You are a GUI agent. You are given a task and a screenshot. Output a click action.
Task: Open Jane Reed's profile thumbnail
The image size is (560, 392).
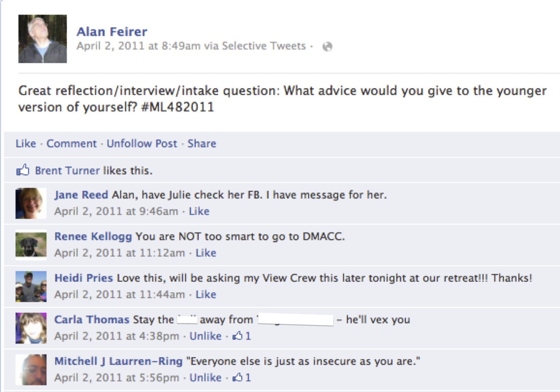[x=31, y=203]
